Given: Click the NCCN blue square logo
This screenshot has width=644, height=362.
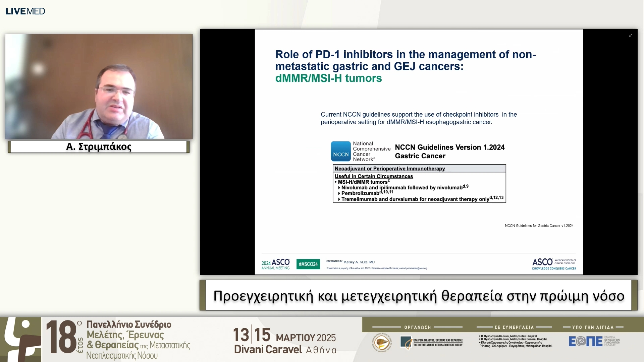Looking at the screenshot, I should pos(340,151).
